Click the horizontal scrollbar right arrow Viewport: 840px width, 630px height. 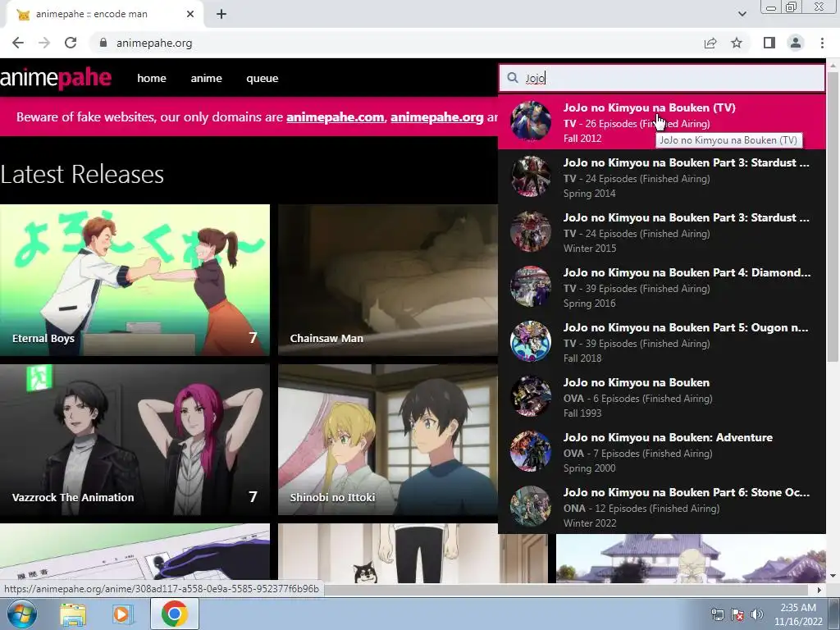[x=819, y=590]
